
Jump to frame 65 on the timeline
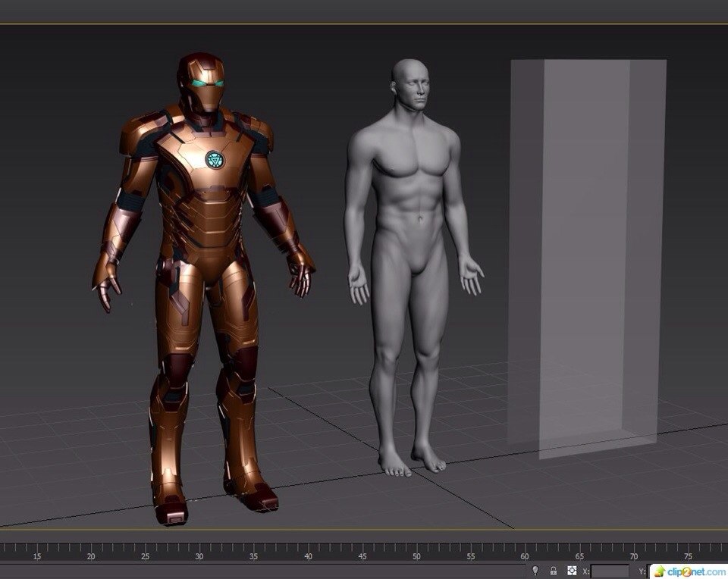(x=579, y=556)
